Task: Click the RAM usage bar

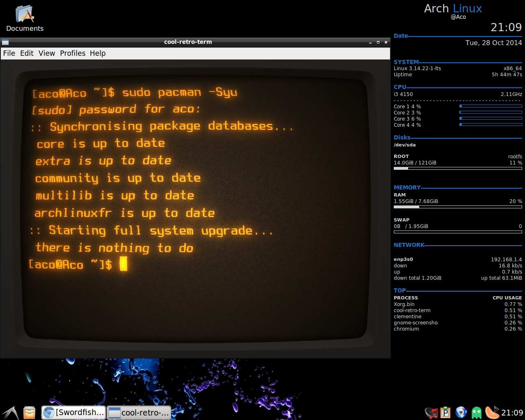Action: pos(458,207)
